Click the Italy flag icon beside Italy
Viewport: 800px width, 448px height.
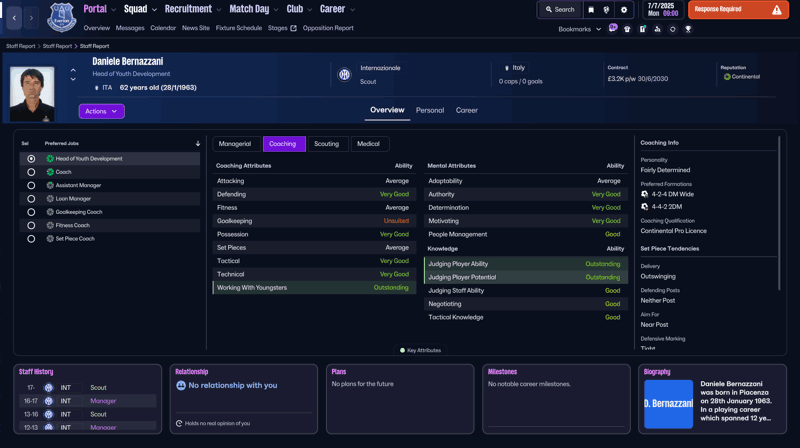[506, 68]
